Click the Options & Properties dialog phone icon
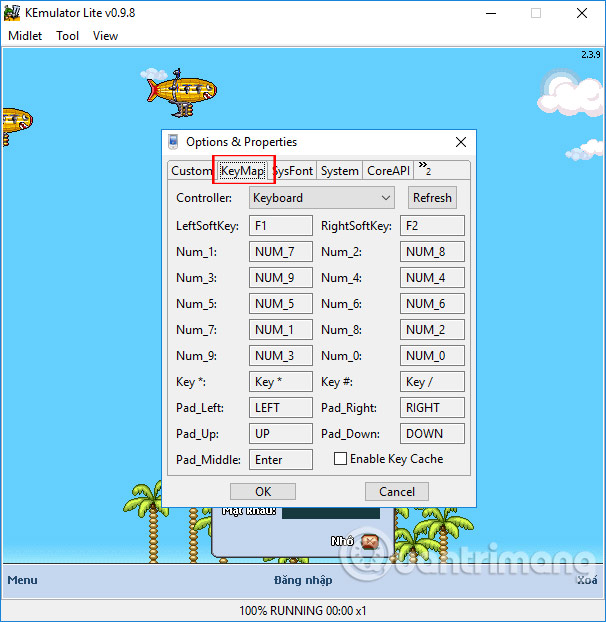The image size is (606, 622). pos(173,142)
